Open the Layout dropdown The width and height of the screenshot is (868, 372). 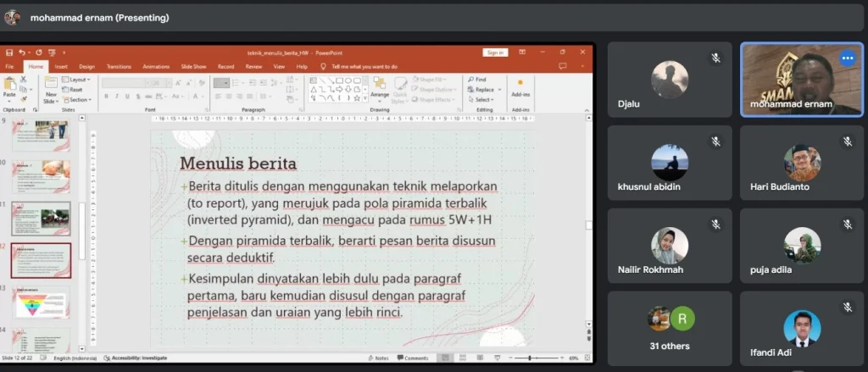pos(76,80)
